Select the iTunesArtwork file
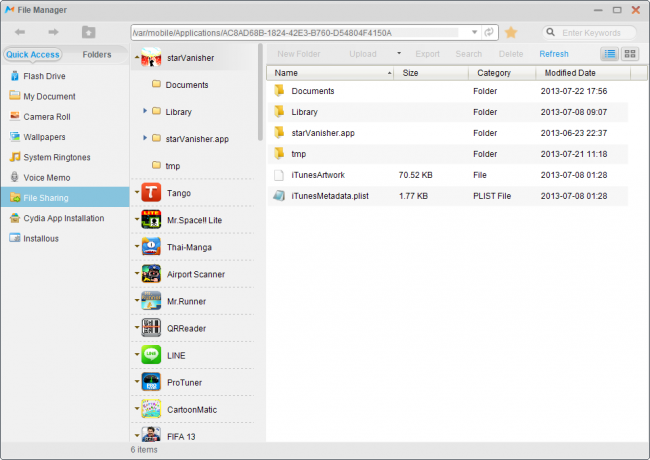 (448, 175)
